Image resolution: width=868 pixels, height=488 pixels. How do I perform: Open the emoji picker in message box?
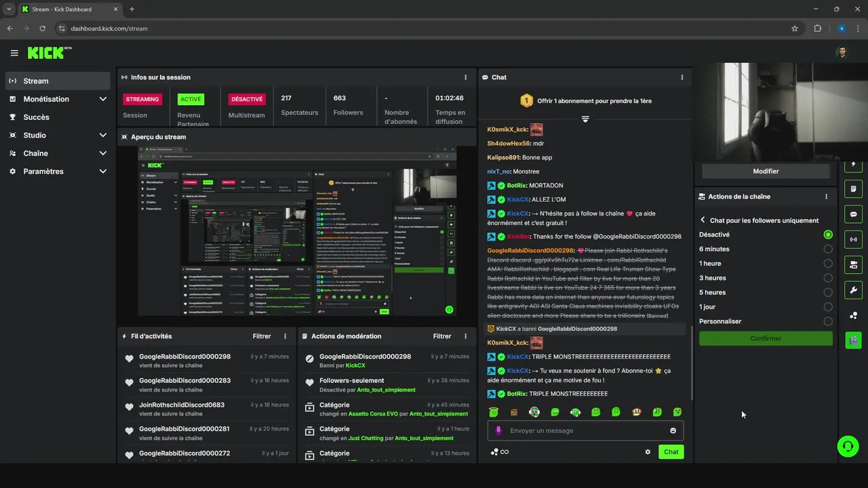tap(673, 430)
